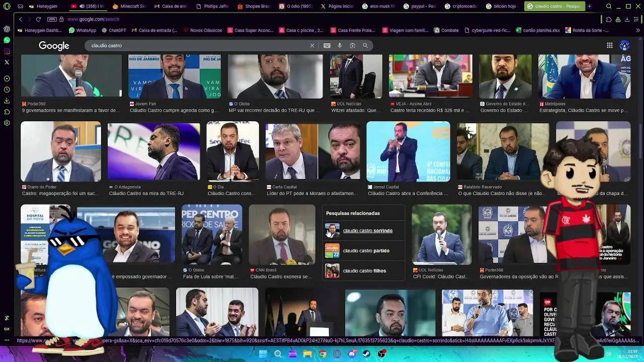
Task: Submit search with magnifying glass button
Action: coord(365,45)
